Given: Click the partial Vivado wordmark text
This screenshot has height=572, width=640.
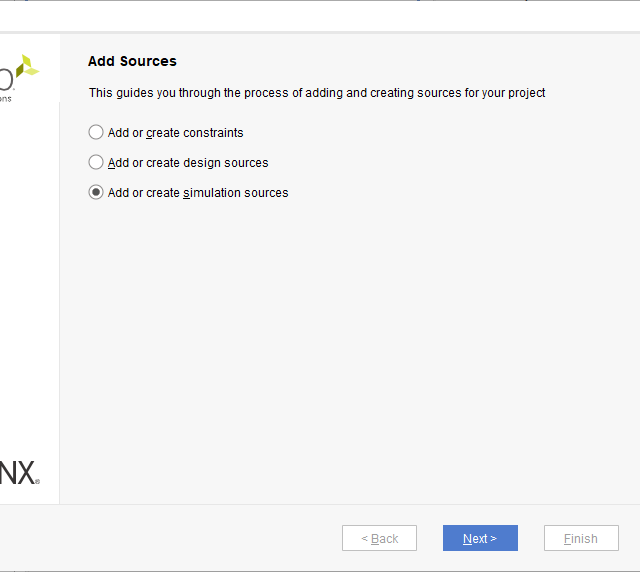Looking at the screenshot, I should coord(7,78).
